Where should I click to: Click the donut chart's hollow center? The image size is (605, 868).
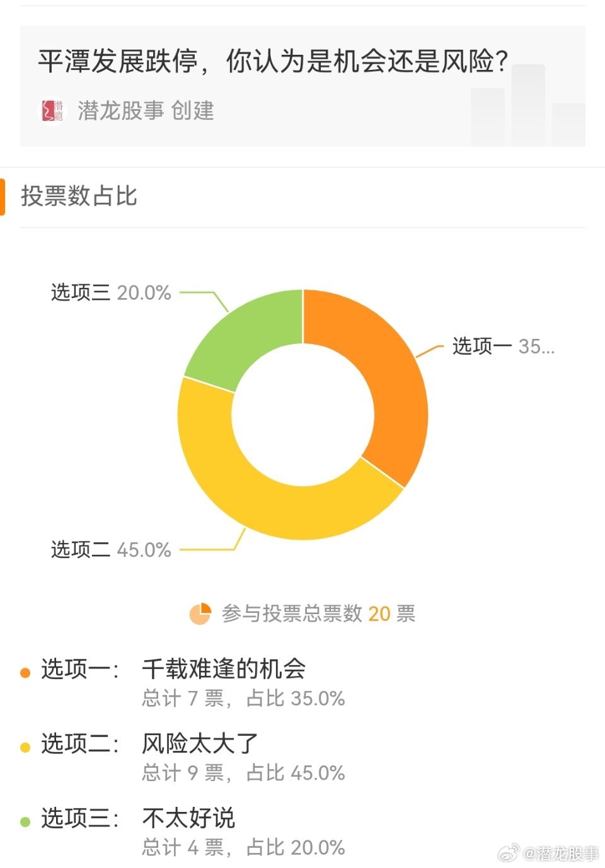pos(304,413)
